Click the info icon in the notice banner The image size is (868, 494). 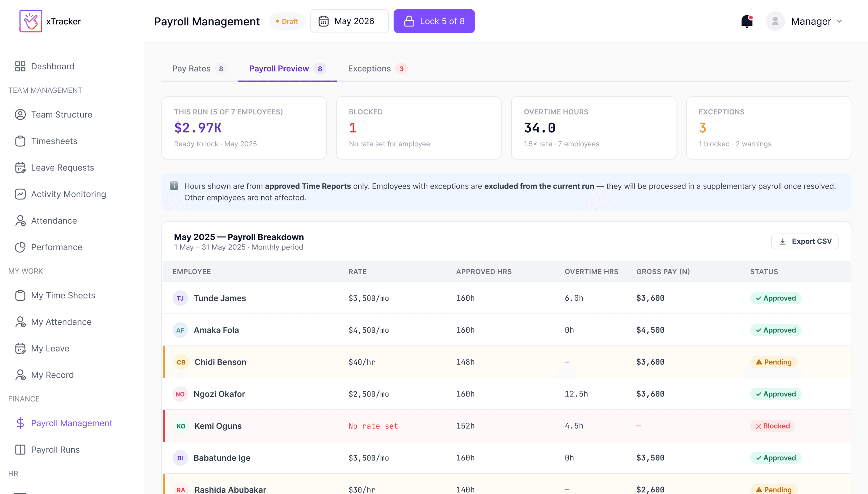tap(174, 186)
